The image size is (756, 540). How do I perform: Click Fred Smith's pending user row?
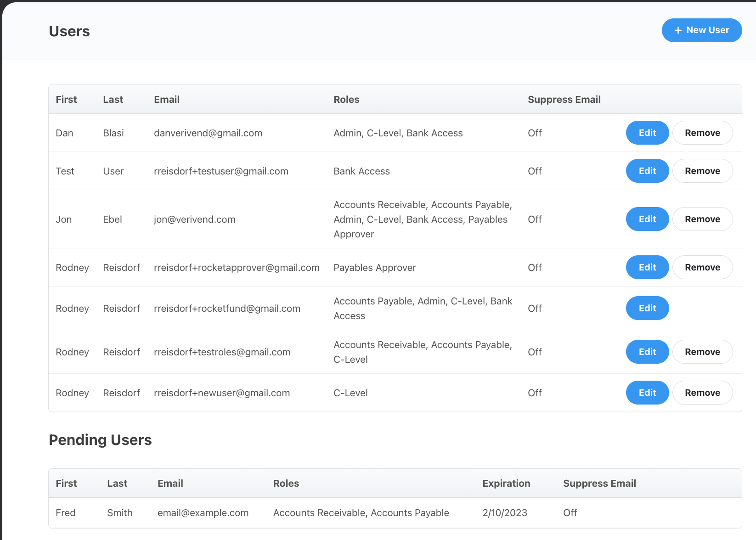(322, 513)
